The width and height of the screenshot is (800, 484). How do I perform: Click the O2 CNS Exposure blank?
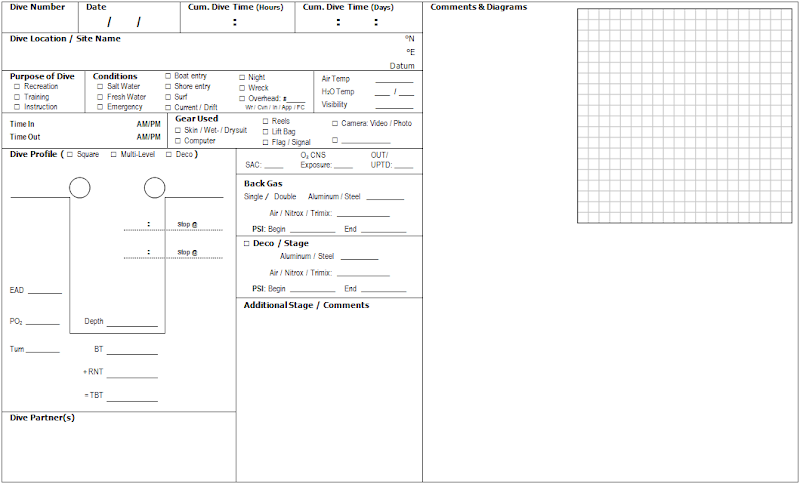click(x=343, y=166)
